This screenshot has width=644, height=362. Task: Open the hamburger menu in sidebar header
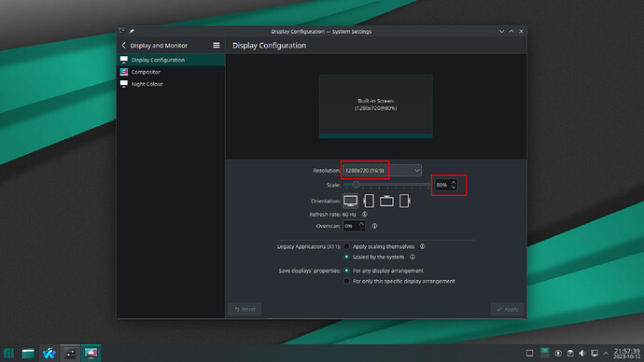coord(216,46)
